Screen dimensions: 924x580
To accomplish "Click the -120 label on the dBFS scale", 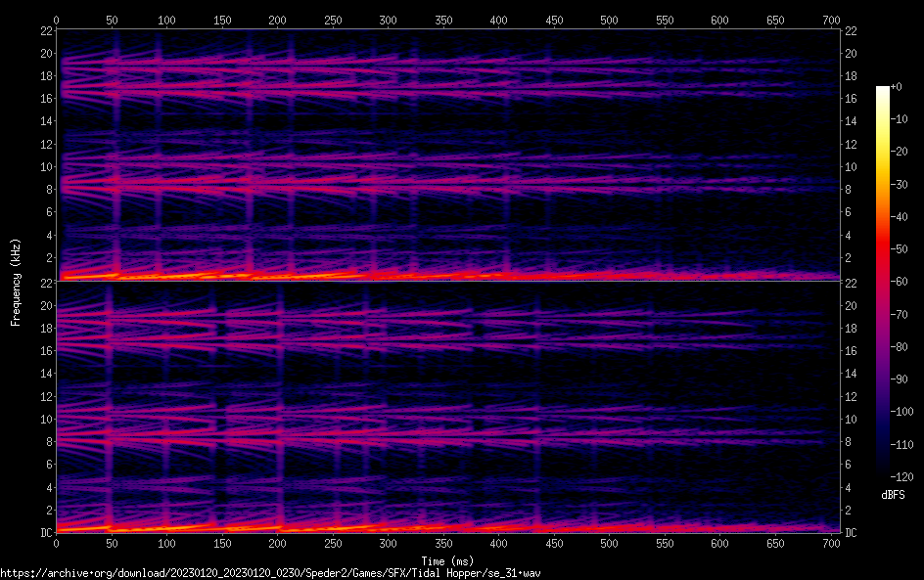I will (x=902, y=476).
